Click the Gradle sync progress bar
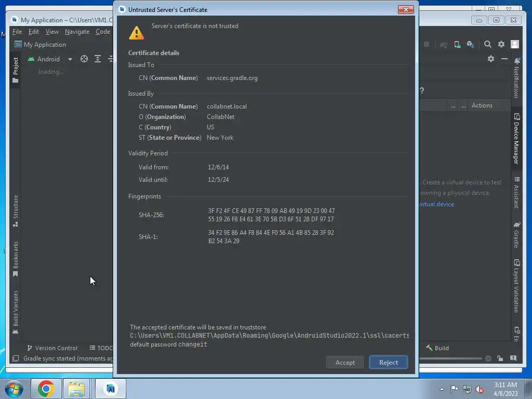532x399 pixels. tap(450, 358)
